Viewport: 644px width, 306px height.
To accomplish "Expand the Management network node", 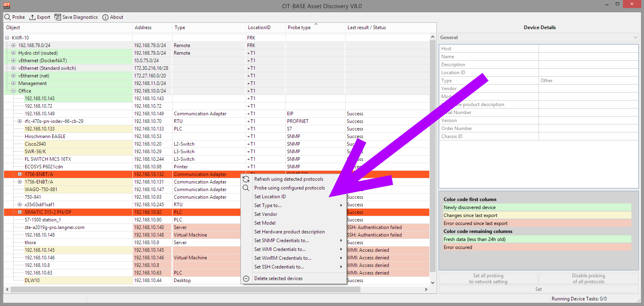I will [14, 83].
